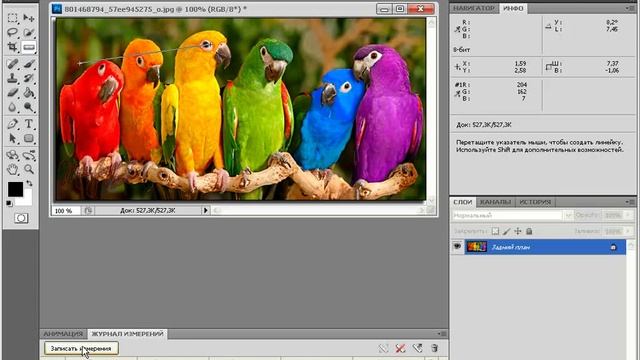The width and height of the screenshot is (640, 360).
Task: Select the Paint Bucket tool
Action: point(29,93)
